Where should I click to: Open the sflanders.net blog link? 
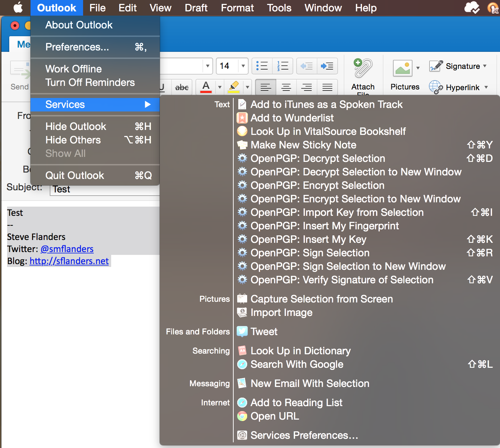point(69,261)
